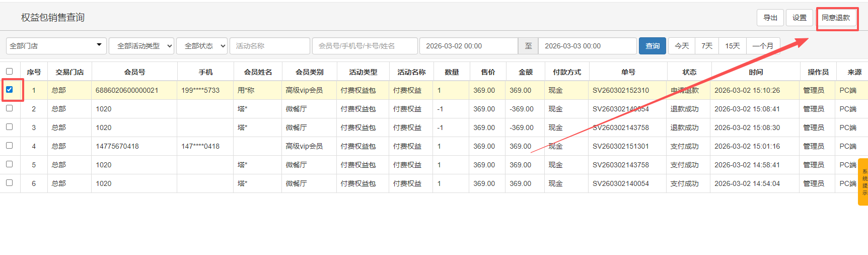Choose the 15天 quick range
Screen dimensions: 868x255
coord(732,46)
